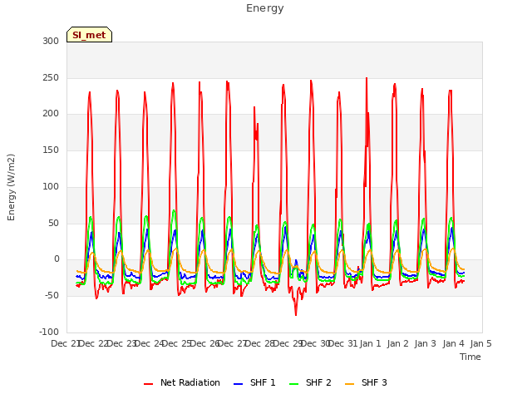Click red Net Radiation legend swatch
The height and width of the screenshot is (399, 532).
[x=148, y=384]
